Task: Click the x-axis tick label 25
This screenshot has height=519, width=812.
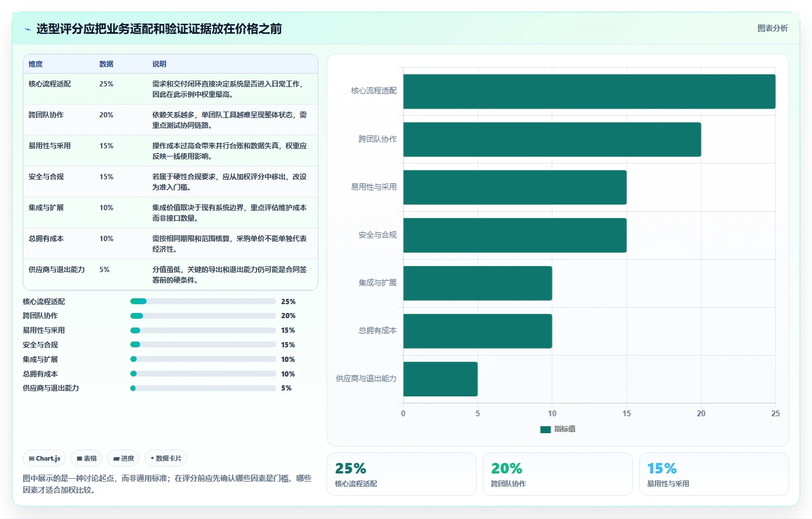Action: pyautogui.click(x=775, y=413)
